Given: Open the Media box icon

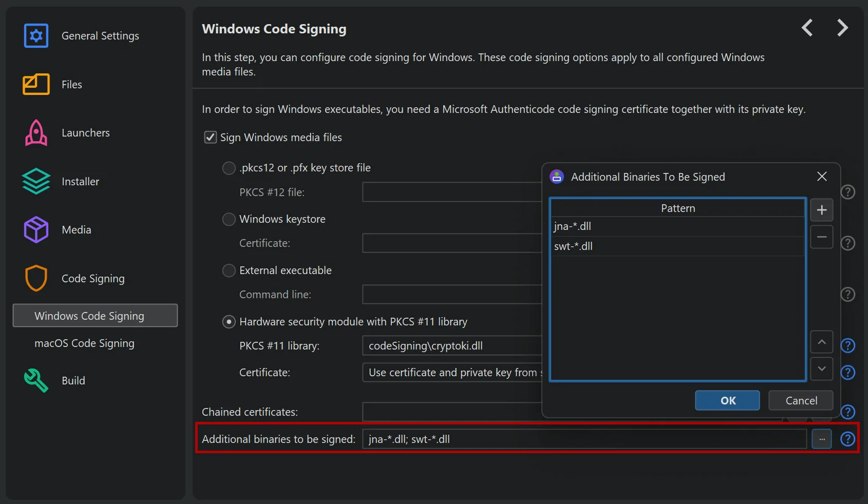Looking at the screenshot, I should tap(36, 230).
